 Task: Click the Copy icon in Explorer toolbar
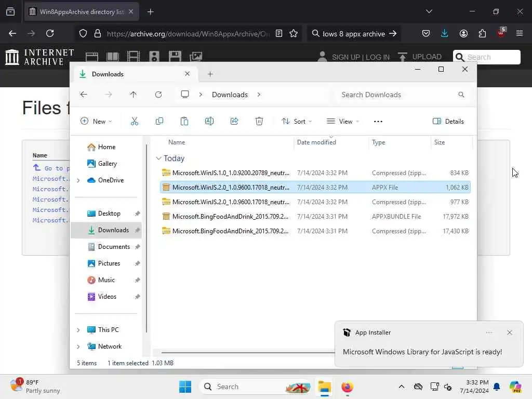pos(159,121)
